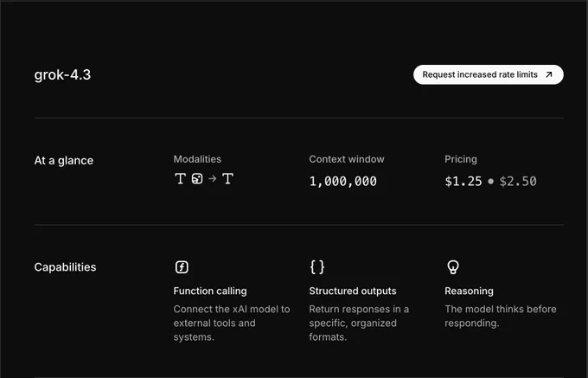588x378 pixels.
Task: Select the grok-4.3 model title
Action: tap(62, 74)
